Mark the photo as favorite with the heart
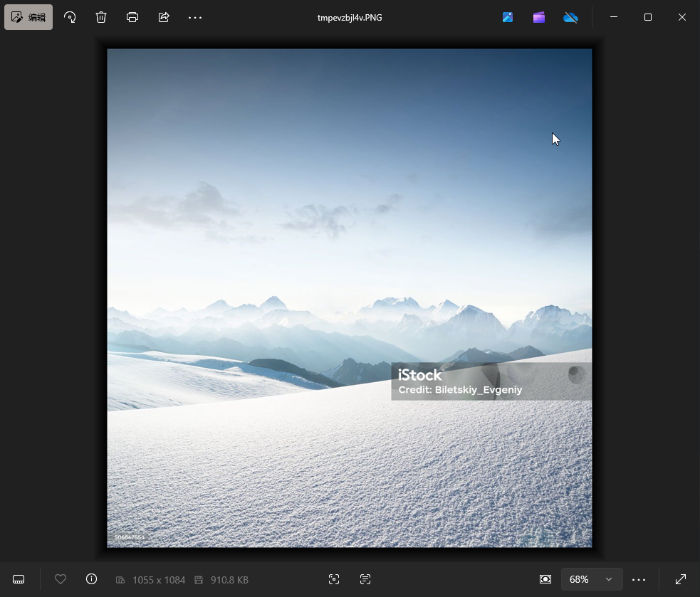The image size is (700, 597). tap(61, 579)
